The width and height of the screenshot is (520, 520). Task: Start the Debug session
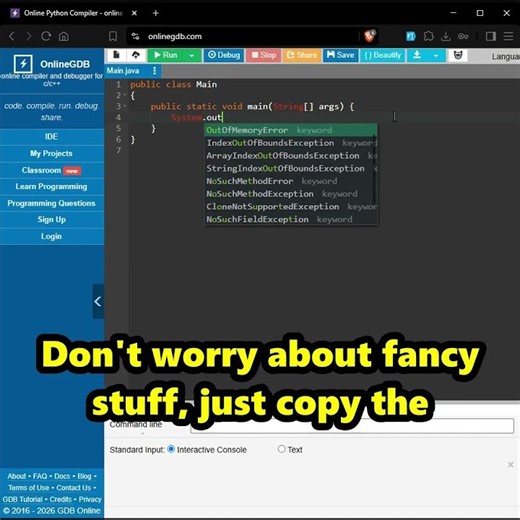tap(224, 55)
